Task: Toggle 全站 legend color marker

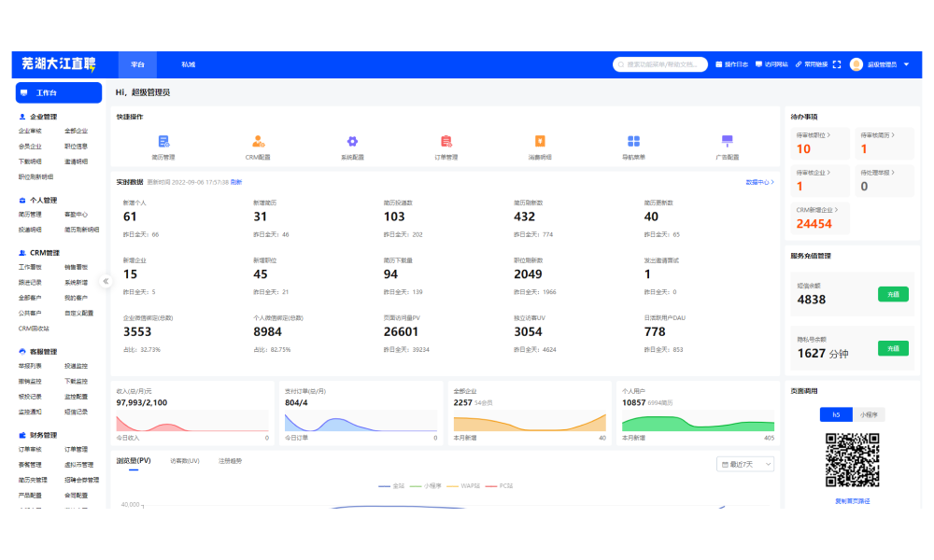Action: (x=384, y=485)
